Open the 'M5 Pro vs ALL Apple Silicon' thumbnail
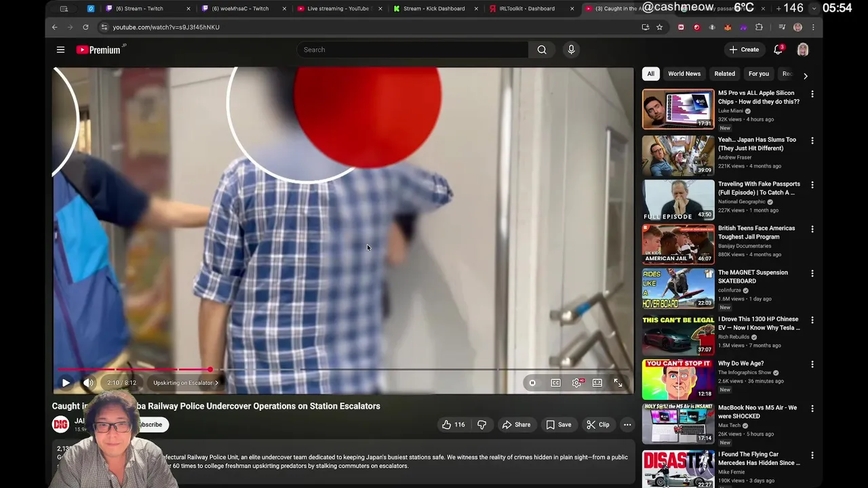Viewport: 868px width, 488px height. [678, 108]
